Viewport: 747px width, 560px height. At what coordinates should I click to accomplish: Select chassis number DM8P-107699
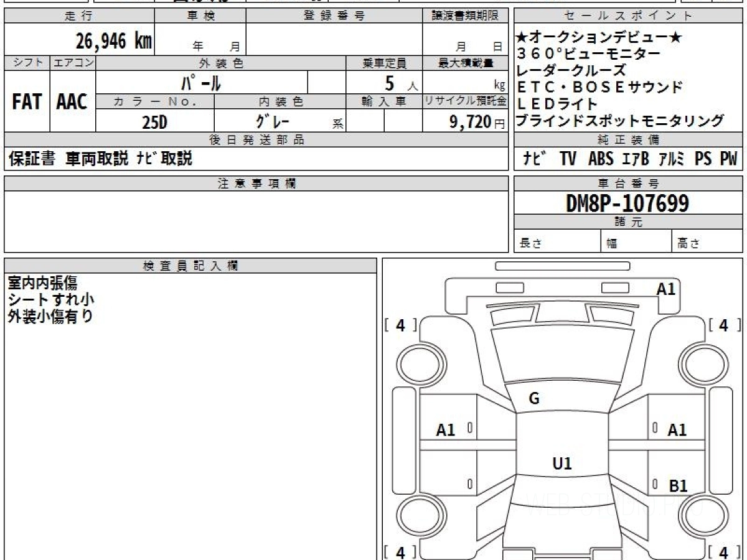pos(627,203)
